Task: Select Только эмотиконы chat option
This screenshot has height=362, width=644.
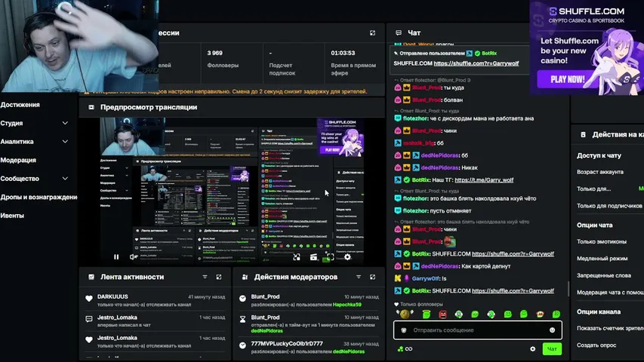Action: coord(602,241)
